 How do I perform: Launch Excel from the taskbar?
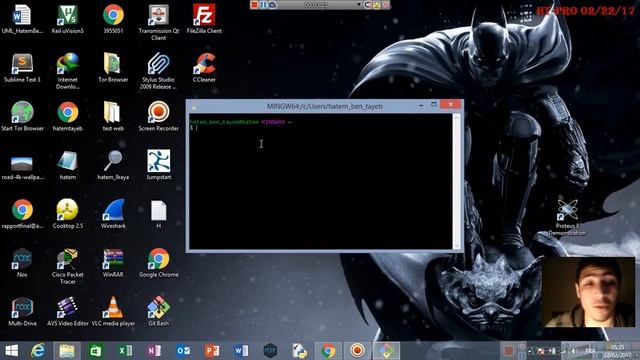(x=125, y=351)
